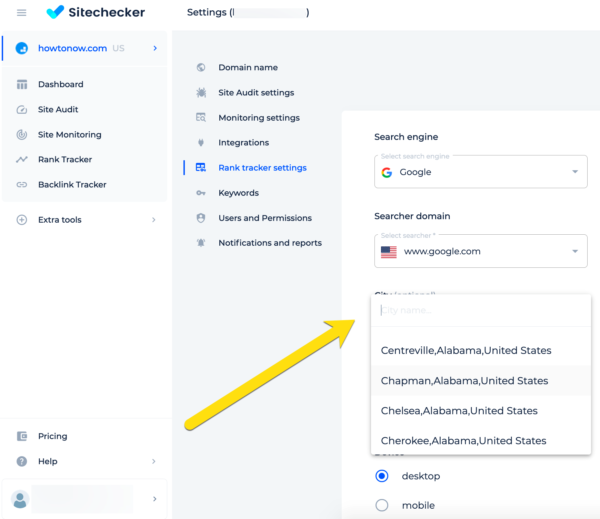Screen dimensions: 600x519
Task: Open Integrations settings
Action: pos(244,143)
